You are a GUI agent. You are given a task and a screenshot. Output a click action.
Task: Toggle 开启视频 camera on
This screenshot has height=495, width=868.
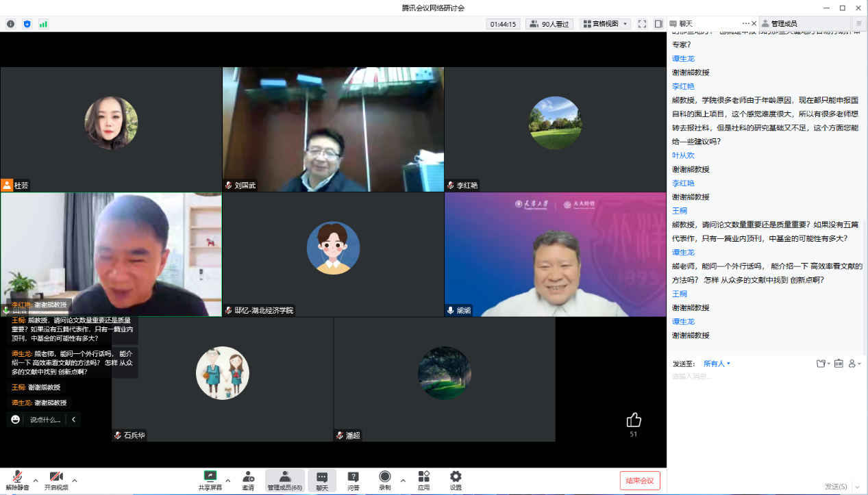pos(56,480)
